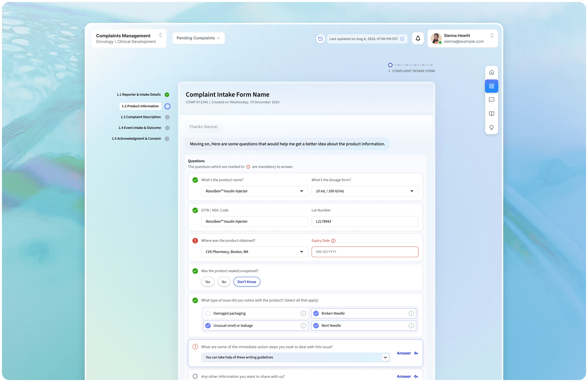Go to 1.4 Event Intake & Outcome
This screenshot has height=382, width=588.
pos(140,128)
